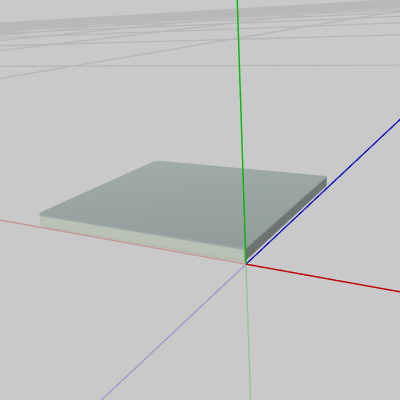The width and height of the screenshot is (400, 400).
Task: Click the faded blue axis line below origin
Action: [173, 332]
